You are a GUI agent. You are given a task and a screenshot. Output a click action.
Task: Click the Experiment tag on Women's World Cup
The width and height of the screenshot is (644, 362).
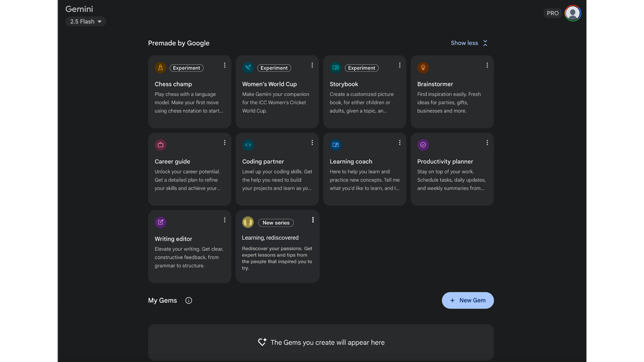tap(274, 68)
